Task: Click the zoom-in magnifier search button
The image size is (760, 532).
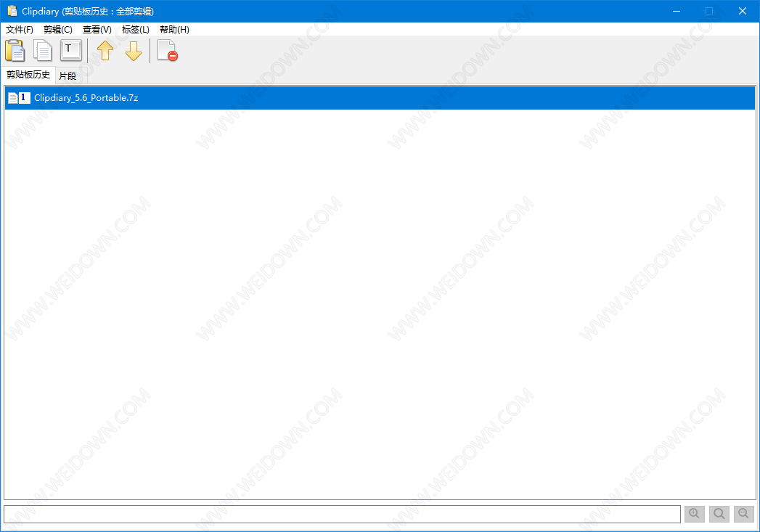Action: pyautogui.click(x=694, y=514)
